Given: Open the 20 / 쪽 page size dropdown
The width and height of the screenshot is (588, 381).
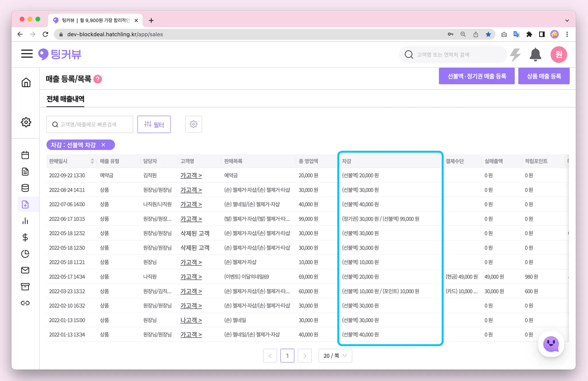Looking at the screenshot, I should [x=335, y=356].
